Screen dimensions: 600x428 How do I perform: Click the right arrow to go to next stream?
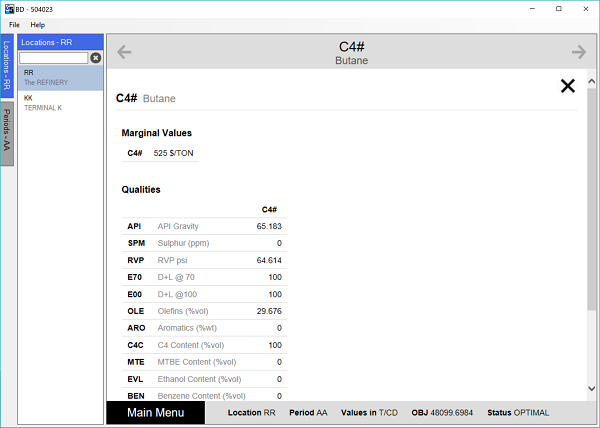coord(578,52)
